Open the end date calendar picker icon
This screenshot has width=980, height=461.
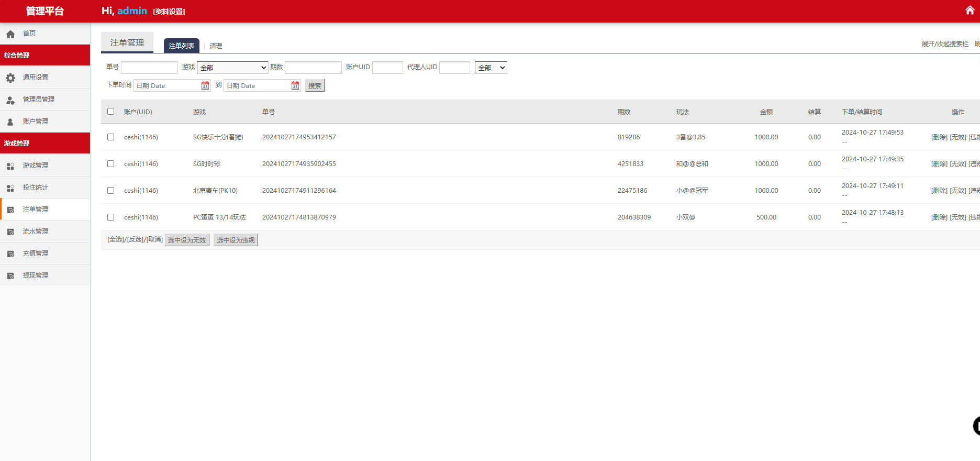click(295, 85)
